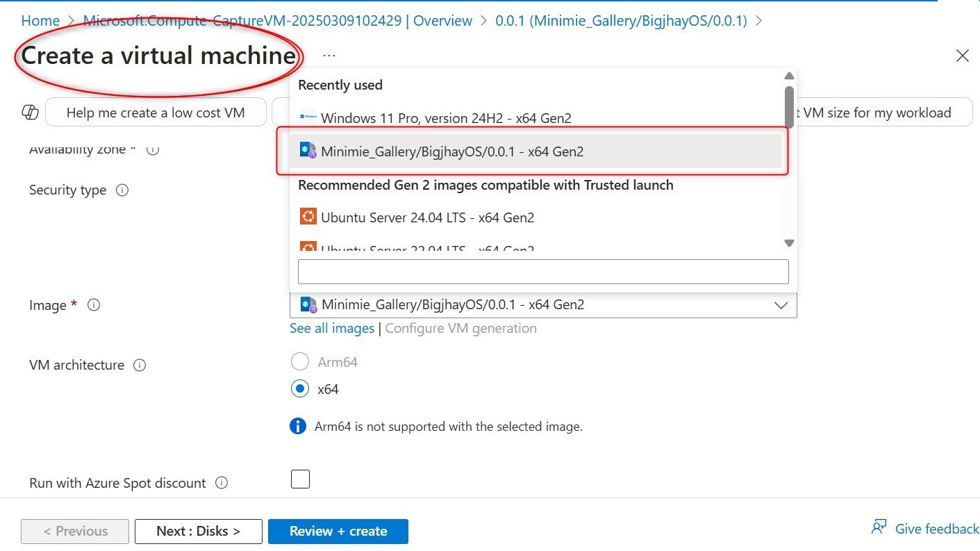Click the Recommended Gen 2 images heading
The height and width of the screenshot is (551, 980).
pyautogui.click(x=485, y=185)
